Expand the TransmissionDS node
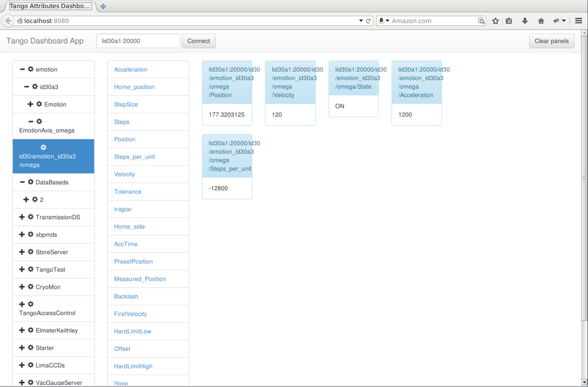588x387 pixels. click(22, 217)
